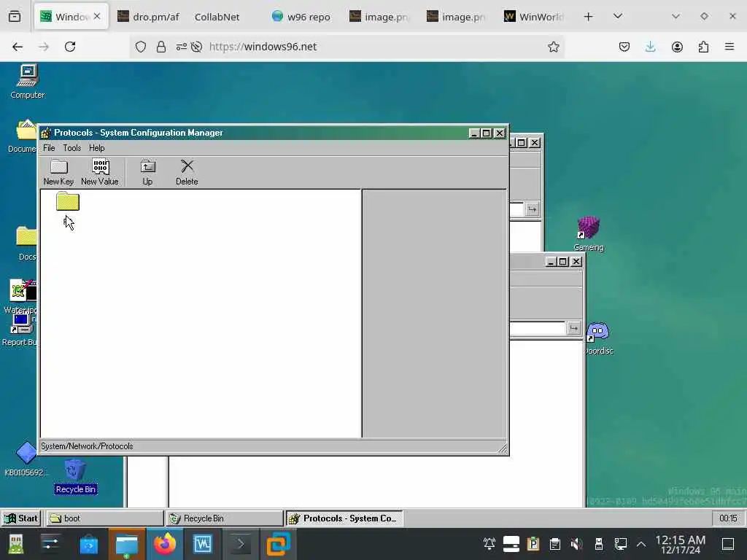Open the terminal icon in host taskbar
Image resolution: width=747 pixels, height=560 pixels.
[x=240, y=544]
